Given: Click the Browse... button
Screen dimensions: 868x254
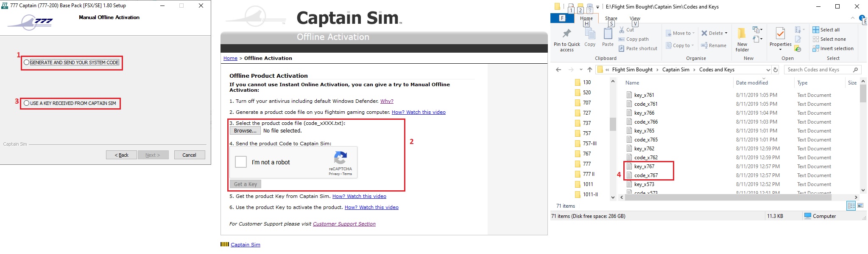Looking at the screenshot, I should pos(245,131).
